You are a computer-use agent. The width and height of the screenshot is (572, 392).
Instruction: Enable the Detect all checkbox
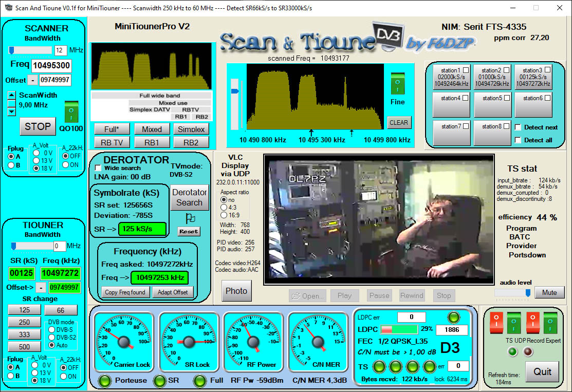coord(518,140)
